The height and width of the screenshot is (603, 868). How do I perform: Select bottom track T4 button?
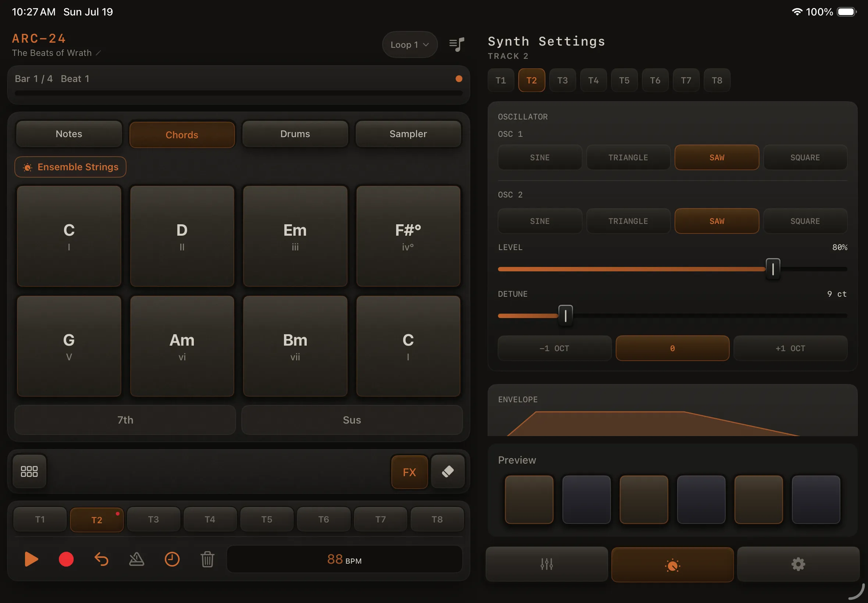[x=210, y=520]
